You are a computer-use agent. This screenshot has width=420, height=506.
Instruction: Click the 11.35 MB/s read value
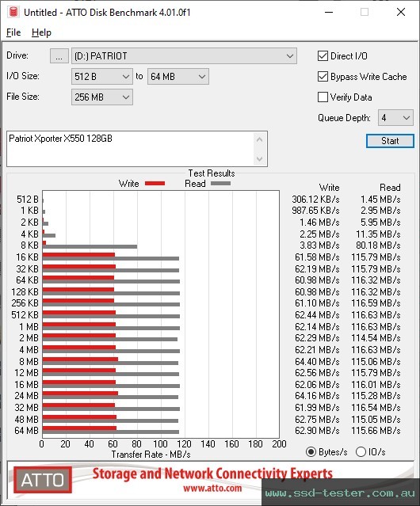coord(378,234)
